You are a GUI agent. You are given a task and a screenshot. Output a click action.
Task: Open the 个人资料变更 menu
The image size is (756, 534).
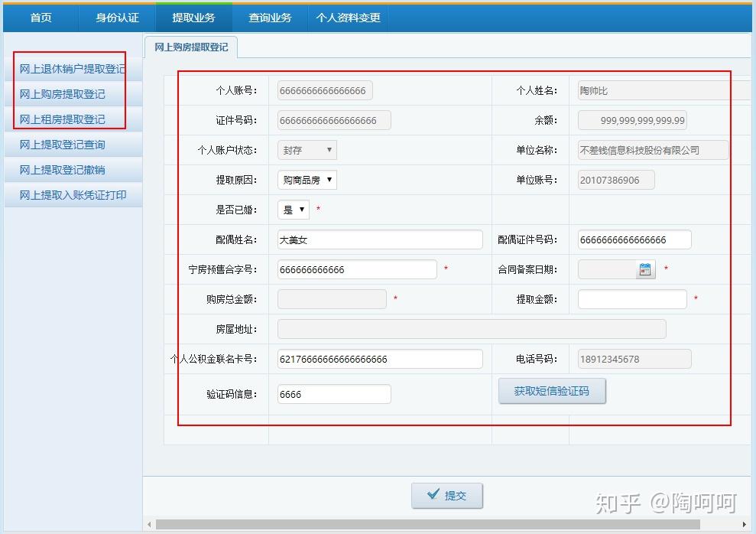348,18
